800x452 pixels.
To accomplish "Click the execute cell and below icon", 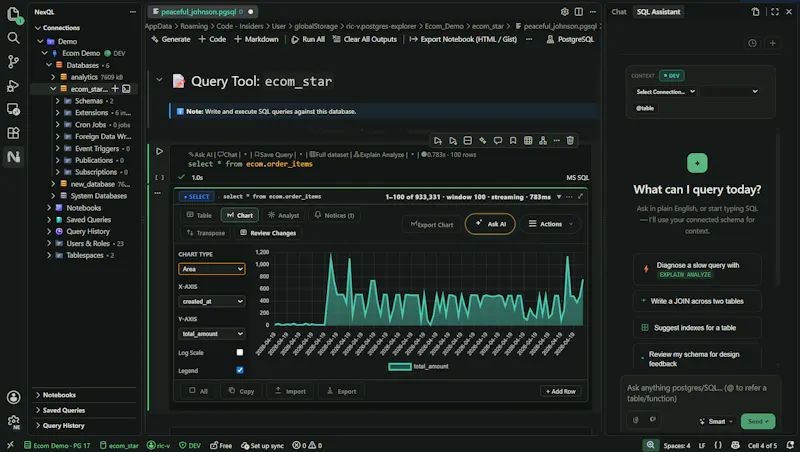I will click(x=453, y=140).
